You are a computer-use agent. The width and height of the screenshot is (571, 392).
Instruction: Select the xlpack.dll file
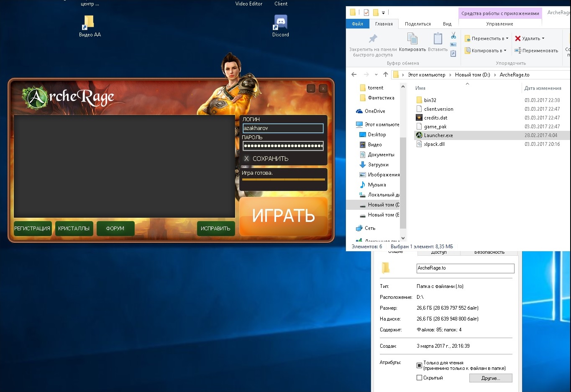(x=434, y=144)
